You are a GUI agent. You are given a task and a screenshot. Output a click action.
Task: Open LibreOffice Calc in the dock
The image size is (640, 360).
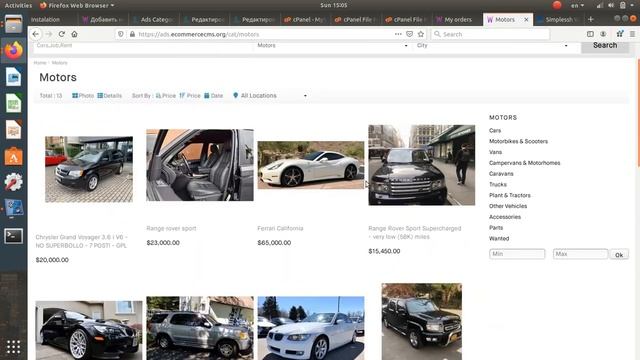pos(13,103)
